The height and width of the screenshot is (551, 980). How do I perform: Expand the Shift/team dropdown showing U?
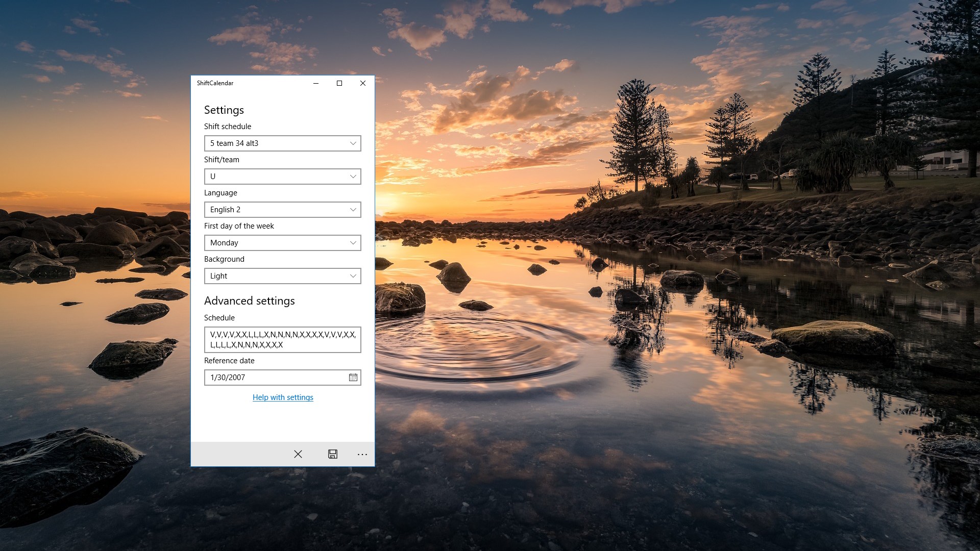click(282, 177)
